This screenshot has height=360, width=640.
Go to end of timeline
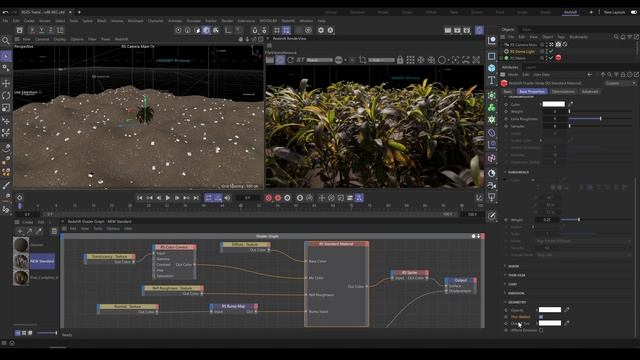(x=196, y=198)
